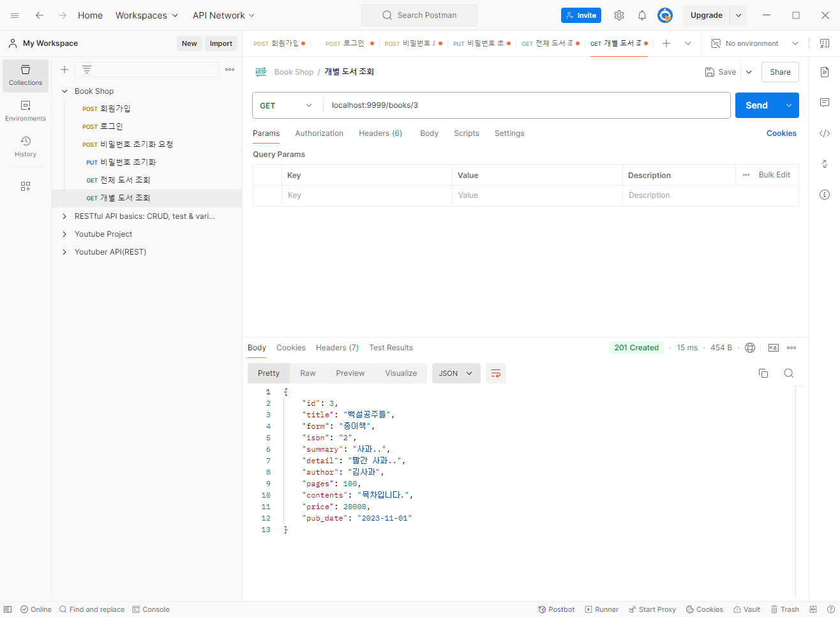Screen dimensions: 840x617
Task: Open Collections in the sidebar
Action: tap(26, 75)
